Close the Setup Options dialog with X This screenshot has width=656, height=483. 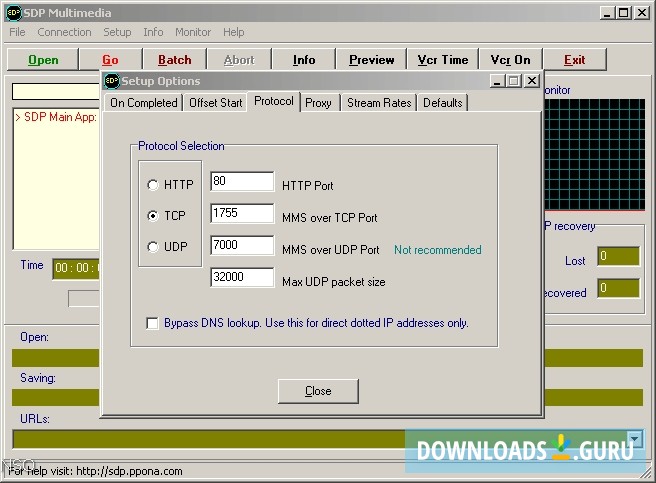point(532,81)
